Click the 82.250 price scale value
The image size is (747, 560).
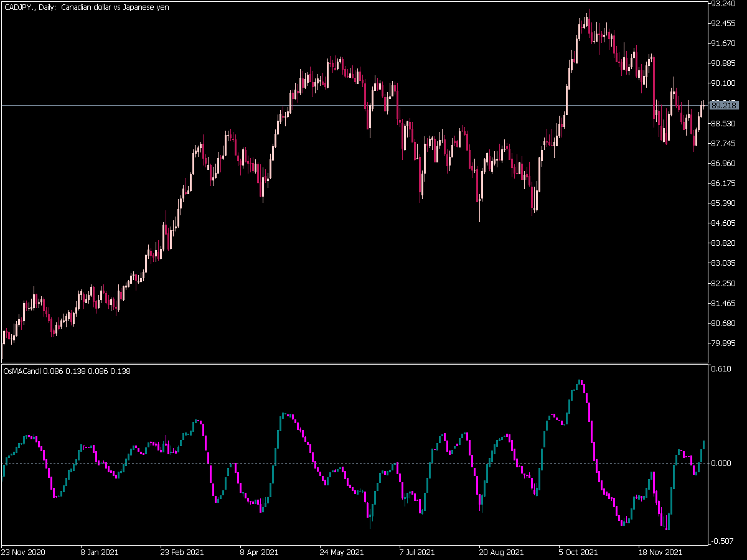click(723, 284)
